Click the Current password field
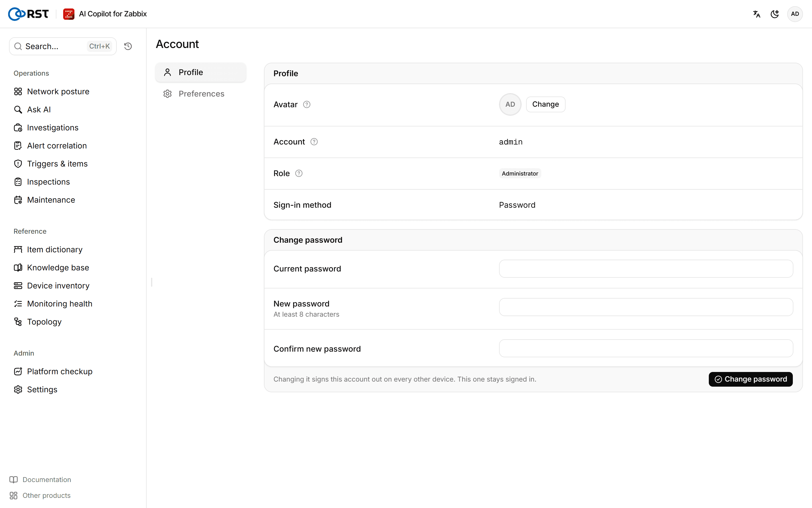Image resolution: width=812 pixels, height=508 pixels. (646, 268)
